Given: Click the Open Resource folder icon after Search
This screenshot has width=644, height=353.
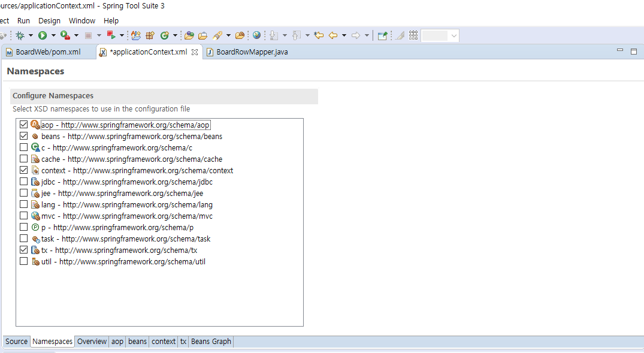Looking at the screenshot, I should [240, 36].
